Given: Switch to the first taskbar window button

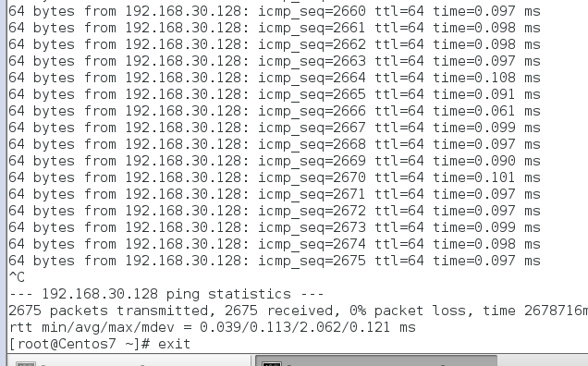Looking at the screenshot, I should [129, 360].
